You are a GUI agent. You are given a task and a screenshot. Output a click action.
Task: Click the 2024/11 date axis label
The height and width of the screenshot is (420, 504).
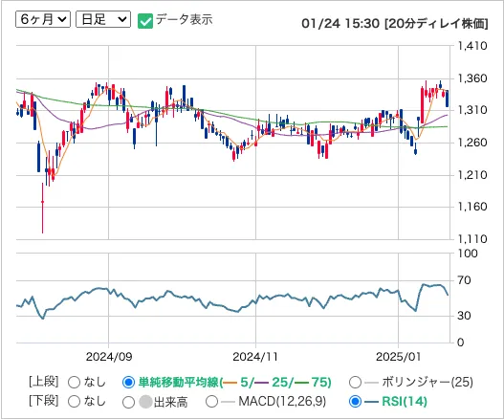pos(255,357)
